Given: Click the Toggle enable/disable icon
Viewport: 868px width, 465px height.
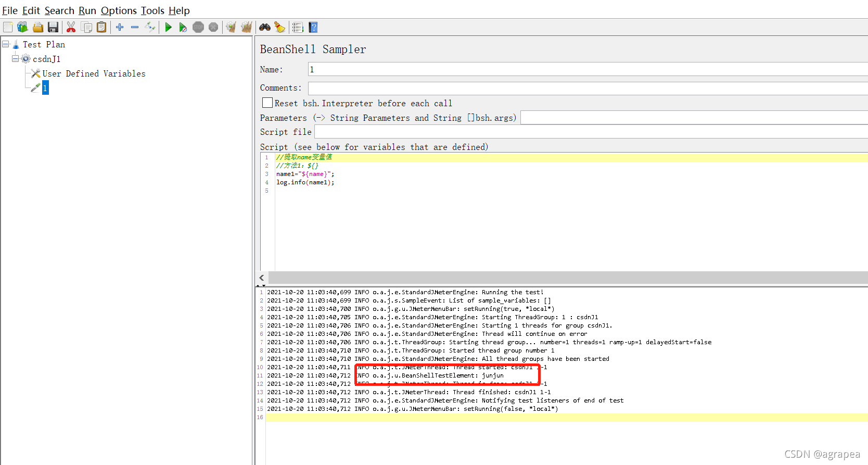Looking at the screenshot, I should (150, 27).
